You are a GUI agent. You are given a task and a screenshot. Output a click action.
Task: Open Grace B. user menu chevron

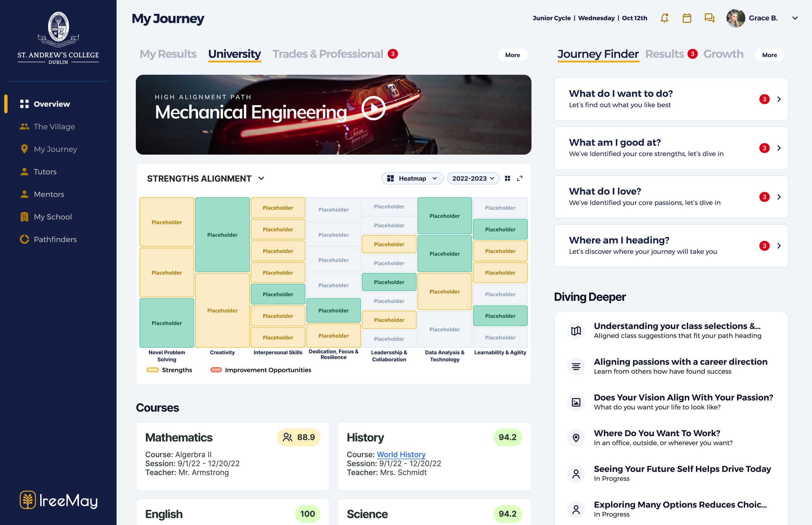pos(795,18)
